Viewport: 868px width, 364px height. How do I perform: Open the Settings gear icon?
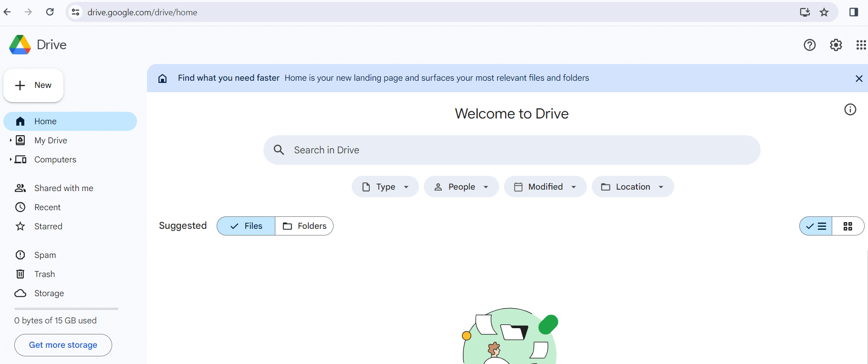[x=836, y=45]
